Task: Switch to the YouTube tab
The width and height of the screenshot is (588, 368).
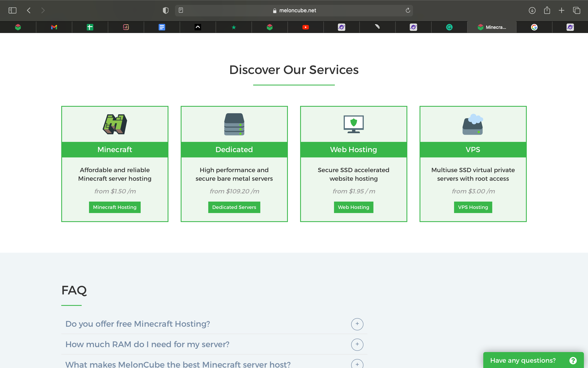Action: pyautogui.click(x=306, y=27)
